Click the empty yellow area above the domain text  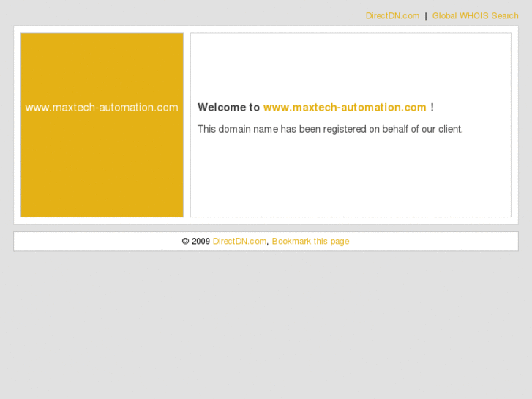coord(102,66)
